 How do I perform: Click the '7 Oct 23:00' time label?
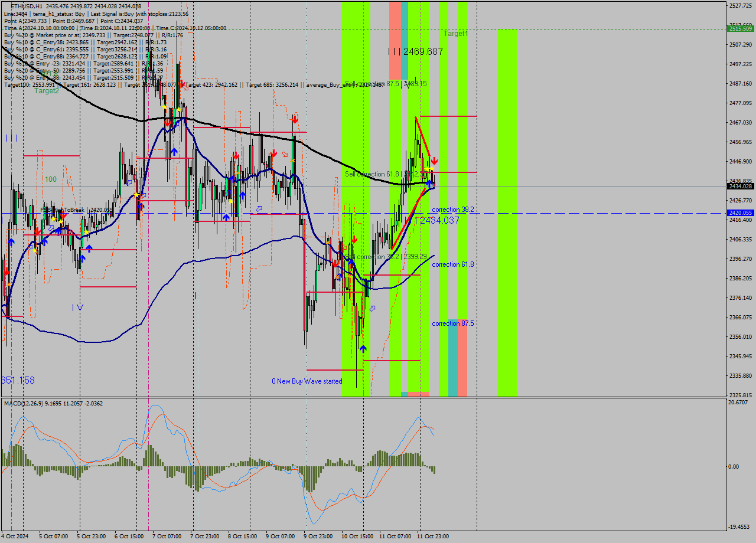pos(205,537)
